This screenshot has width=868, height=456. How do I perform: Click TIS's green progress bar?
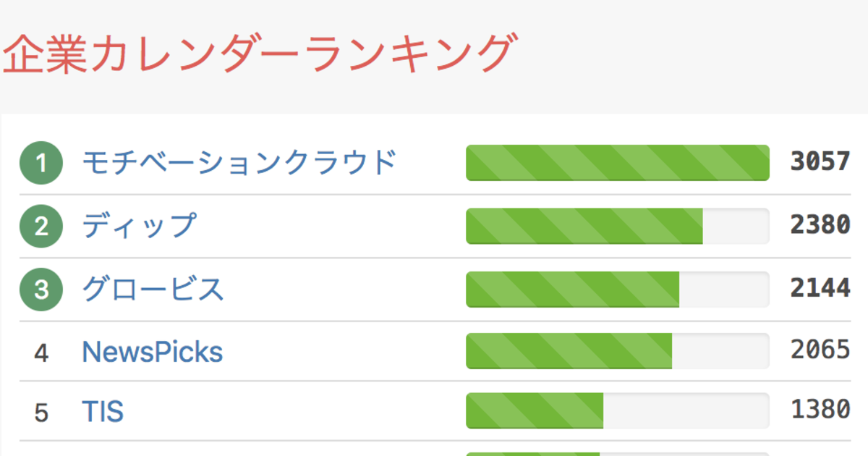pyautogui.click(x=535, y=411)
